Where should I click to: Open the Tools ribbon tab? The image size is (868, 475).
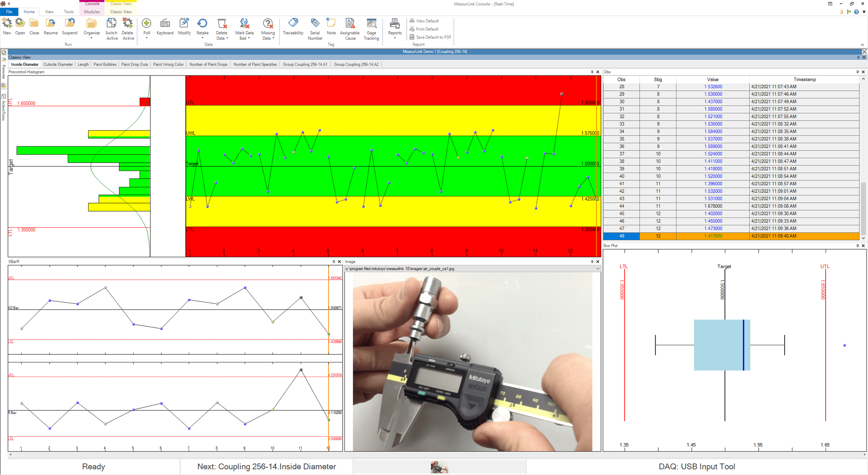point(68,12)
